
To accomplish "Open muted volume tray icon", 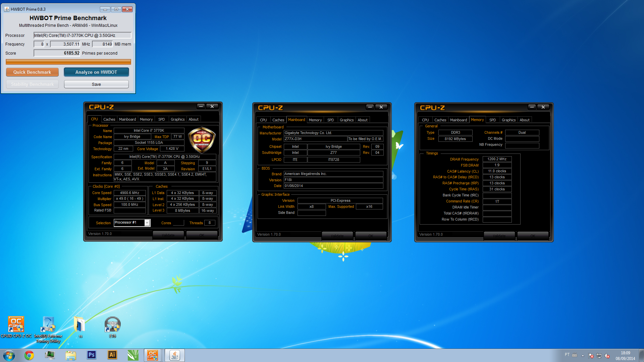I will (x=607, y=356).
